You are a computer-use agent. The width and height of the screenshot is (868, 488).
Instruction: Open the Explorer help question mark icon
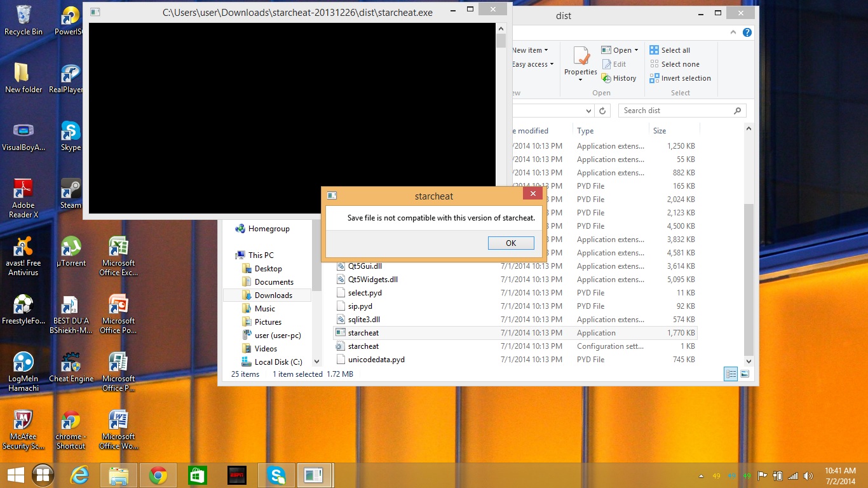[747, 32]
